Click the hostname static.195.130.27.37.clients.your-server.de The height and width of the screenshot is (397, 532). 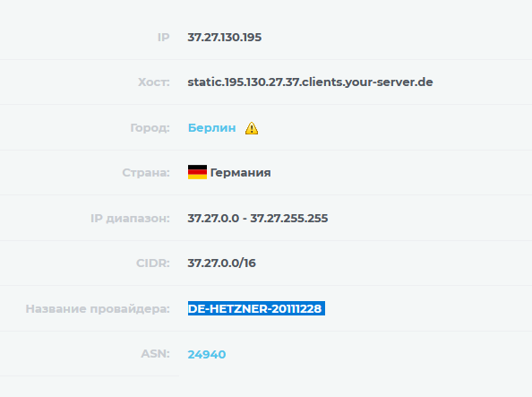point(310,82)
